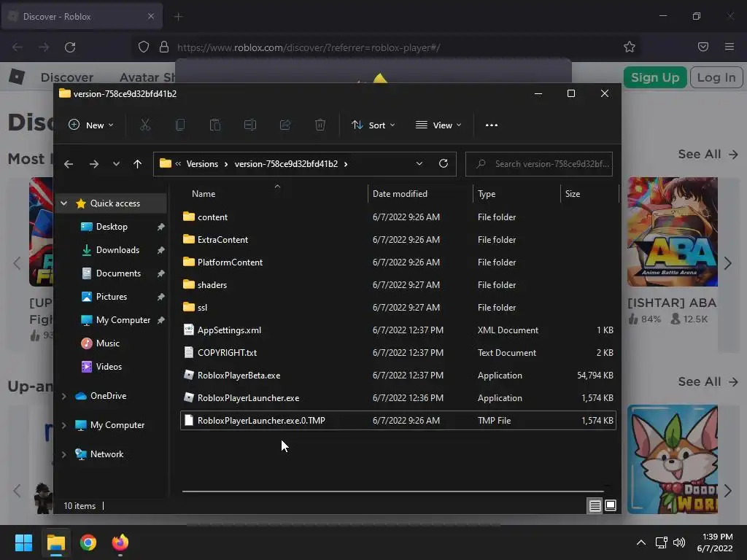Switch to details view icon in status bar
This screenshot has width=747, height=560.
click(x=595, y=506)
